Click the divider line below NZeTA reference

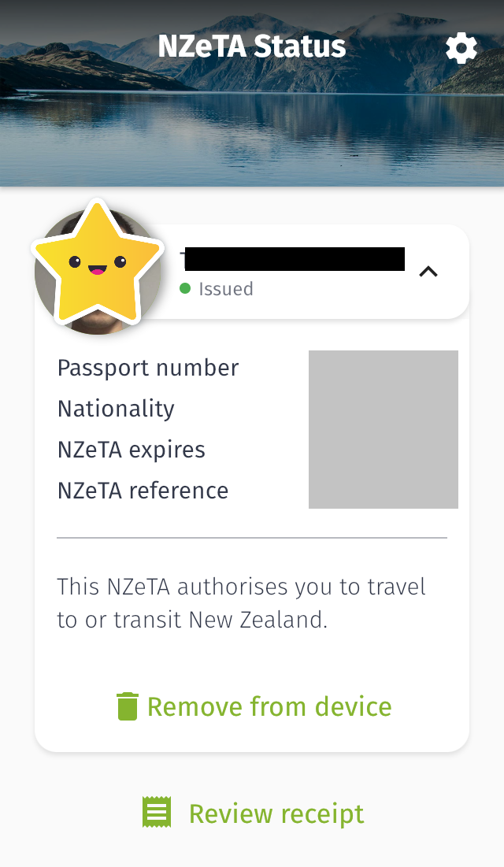(x=252, y=538)
